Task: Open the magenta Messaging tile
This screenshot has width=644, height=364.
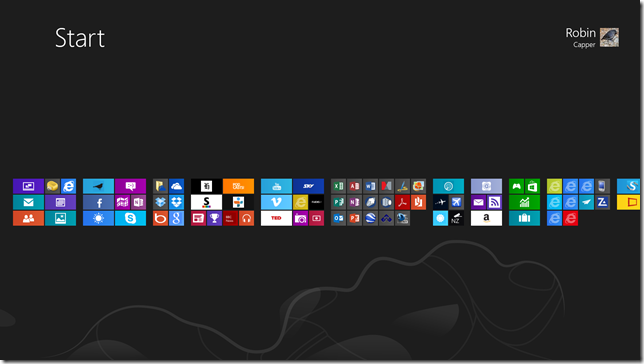Action: pos(131,186)
